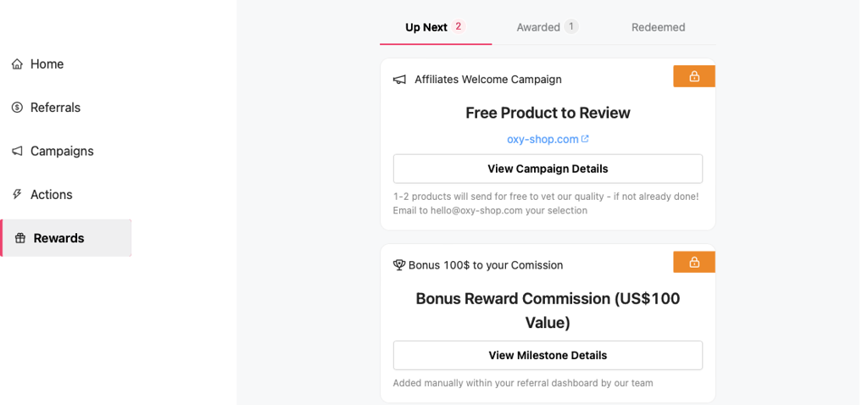Click lock badge on Free Product reward

click(x=694, y=76)
